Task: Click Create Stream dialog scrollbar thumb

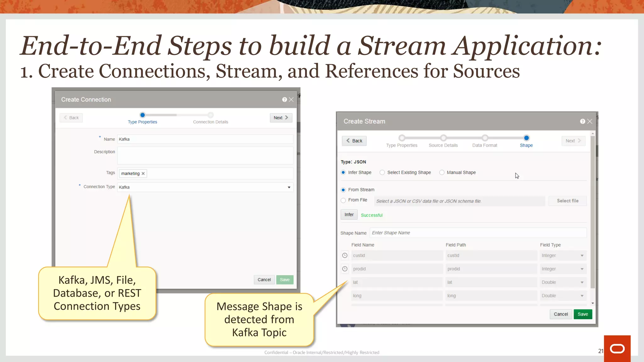Action: [592, 212]
